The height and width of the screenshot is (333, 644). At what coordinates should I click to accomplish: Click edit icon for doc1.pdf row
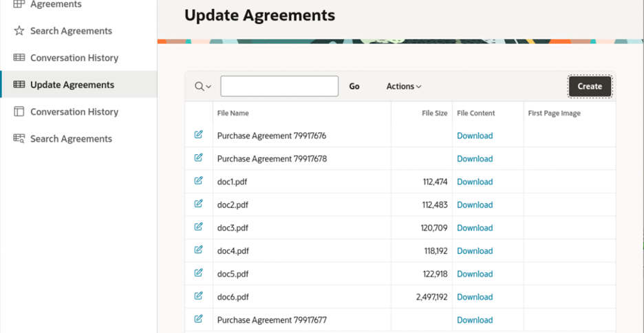(198, 181)
